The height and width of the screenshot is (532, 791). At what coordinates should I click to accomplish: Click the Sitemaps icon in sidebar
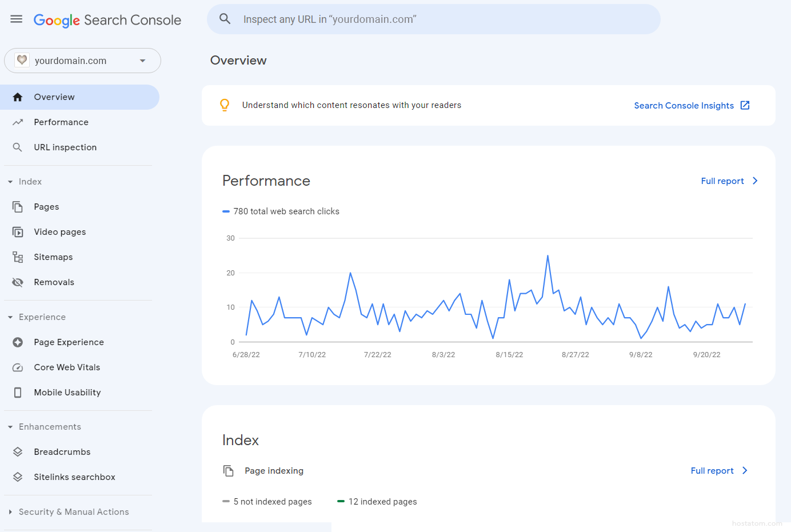click(18, 257)
